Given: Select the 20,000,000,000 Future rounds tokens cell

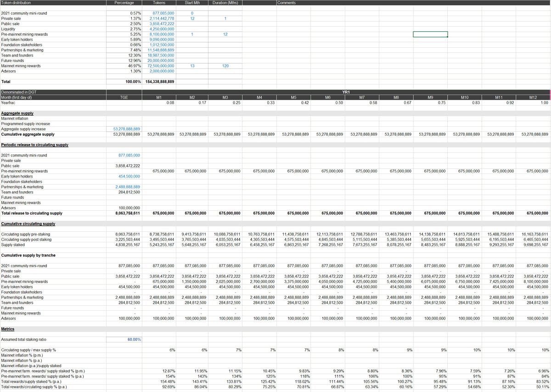Looking at the screenshot, I should (158, 61).
